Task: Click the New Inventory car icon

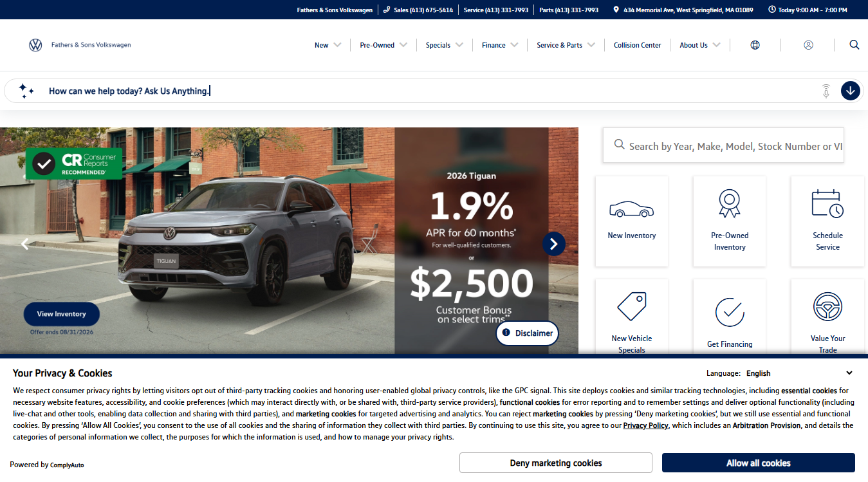Action: [x=631, y=209]
